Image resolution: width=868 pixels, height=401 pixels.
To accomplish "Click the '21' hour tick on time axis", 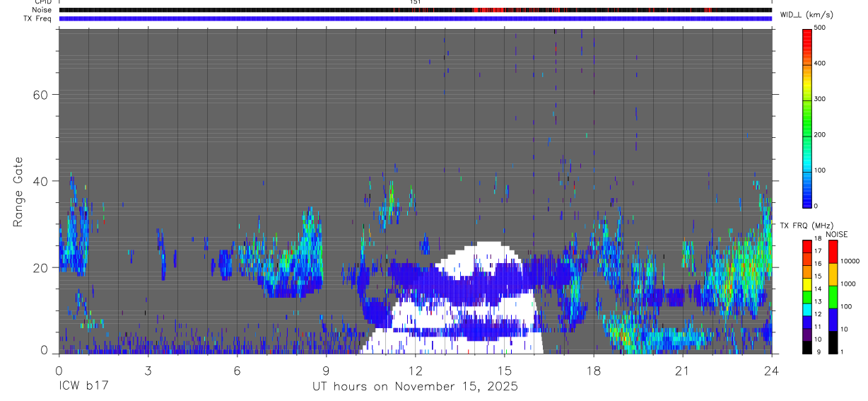I will tap(683, 371).
